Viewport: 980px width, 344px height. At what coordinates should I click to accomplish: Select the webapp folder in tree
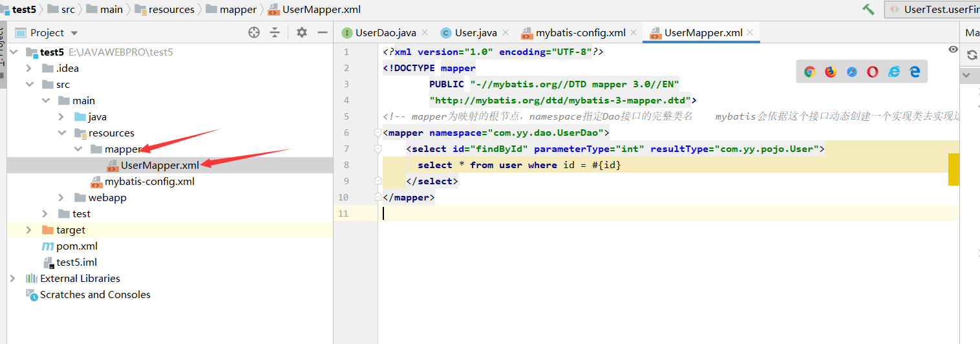pos(107,198)
